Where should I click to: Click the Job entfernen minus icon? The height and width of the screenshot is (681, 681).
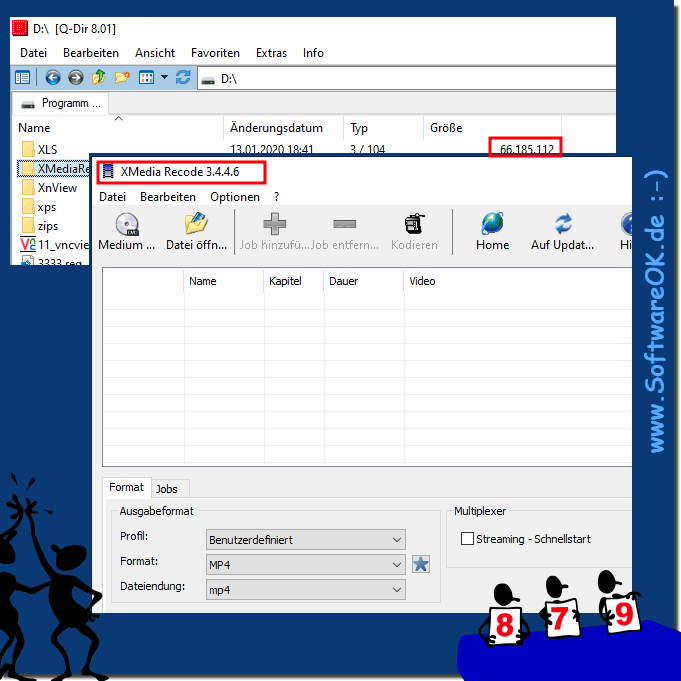(344, 224)
